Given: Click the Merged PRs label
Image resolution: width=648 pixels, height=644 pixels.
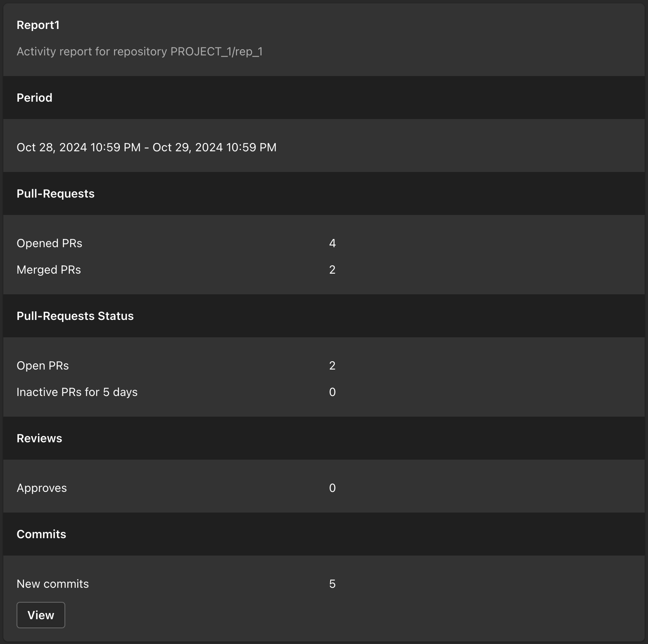Looking at the screenshot, I should tap(49, 270).
